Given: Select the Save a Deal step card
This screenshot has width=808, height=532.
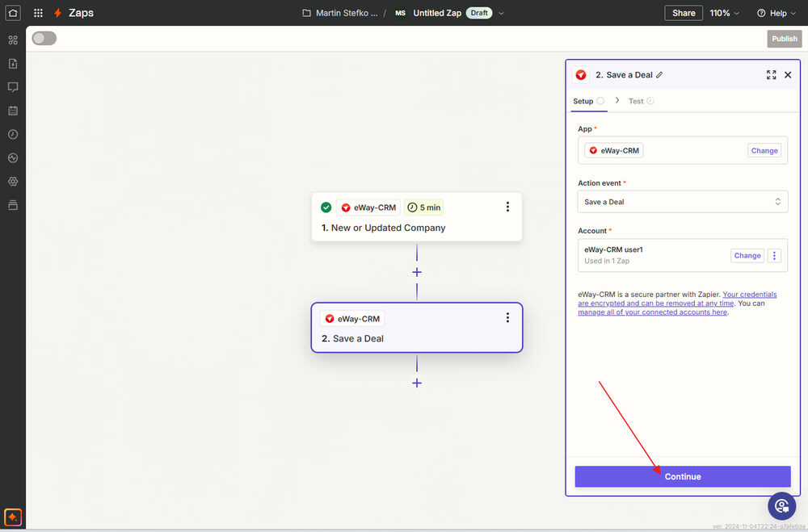Looking at the screenshot, I should pyautogui.click(x=417, y=328).
